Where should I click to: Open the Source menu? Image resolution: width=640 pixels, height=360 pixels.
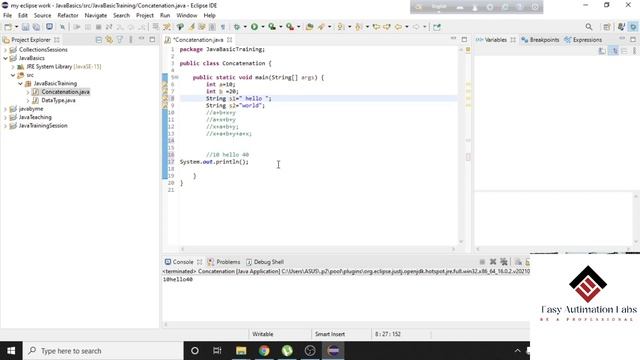[x=42, y=16]
